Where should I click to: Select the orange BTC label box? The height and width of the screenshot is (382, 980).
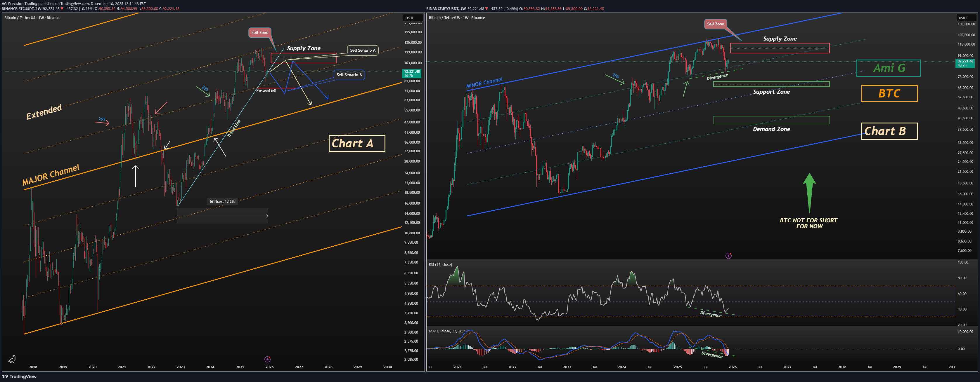click(x=889, y=93)
